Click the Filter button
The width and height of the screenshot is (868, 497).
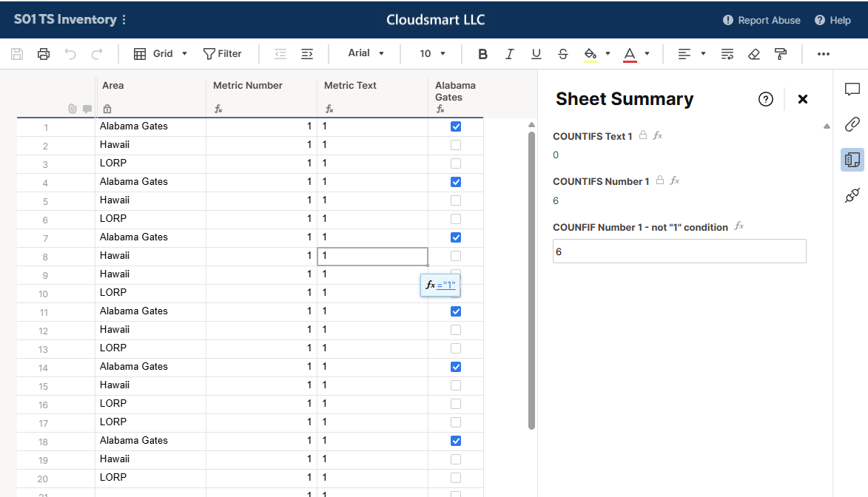(223, 54)
